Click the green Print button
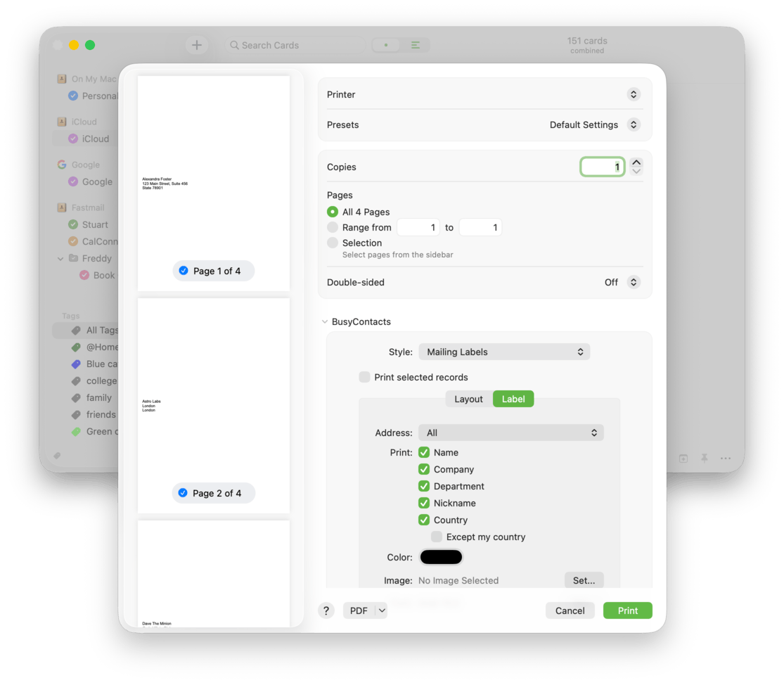The width and height of the screenshot is (784, 685). click(627, 610)
